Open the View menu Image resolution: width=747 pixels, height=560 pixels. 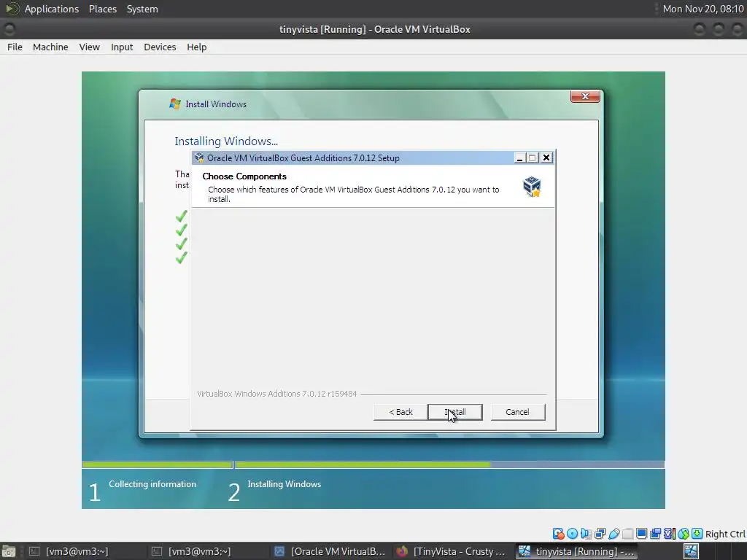90,47
